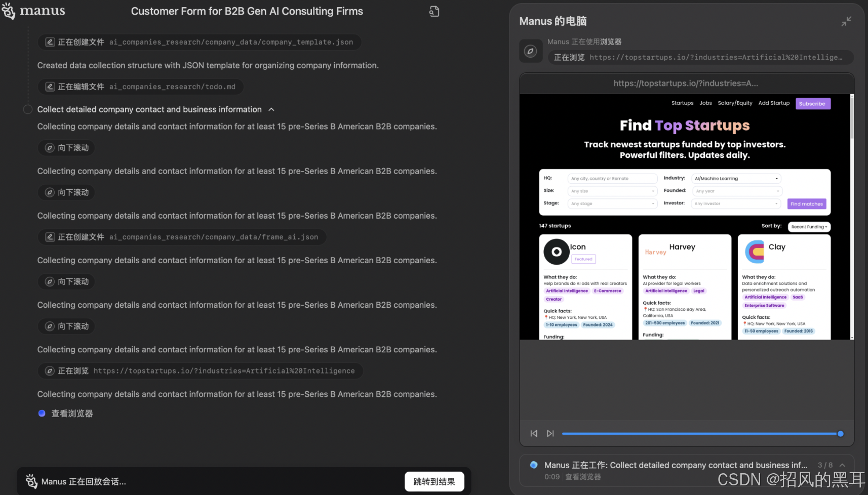Click the playback progress slider handle
Image resolution: width=868 pixels, height=495 pixels.
[841, 434]
